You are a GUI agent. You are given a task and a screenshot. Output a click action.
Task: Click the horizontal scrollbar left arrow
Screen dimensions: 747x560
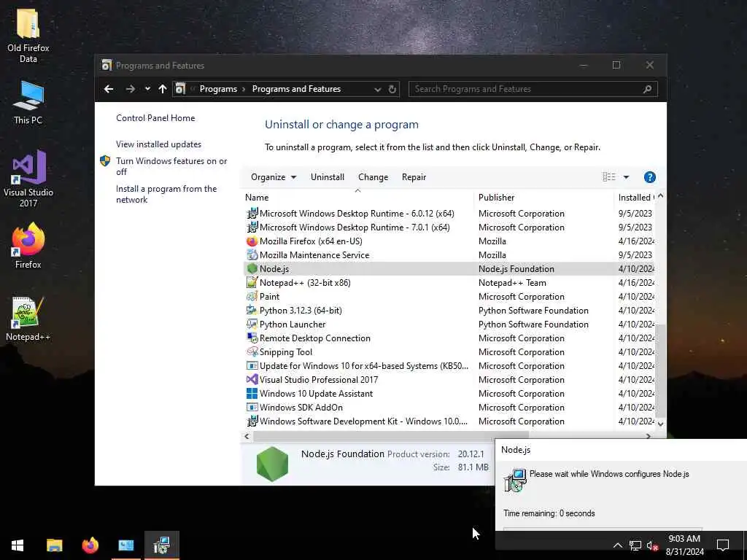(x=247, y=436)
